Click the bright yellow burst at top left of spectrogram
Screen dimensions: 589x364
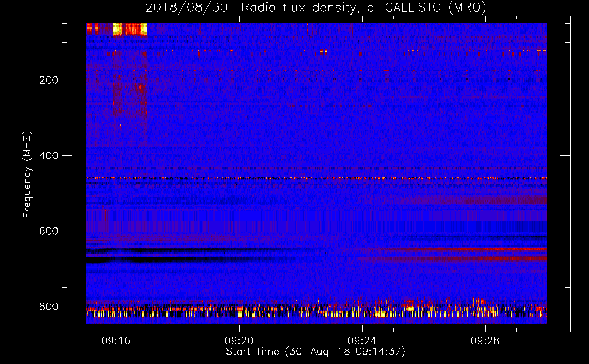[x=130, y=29]
